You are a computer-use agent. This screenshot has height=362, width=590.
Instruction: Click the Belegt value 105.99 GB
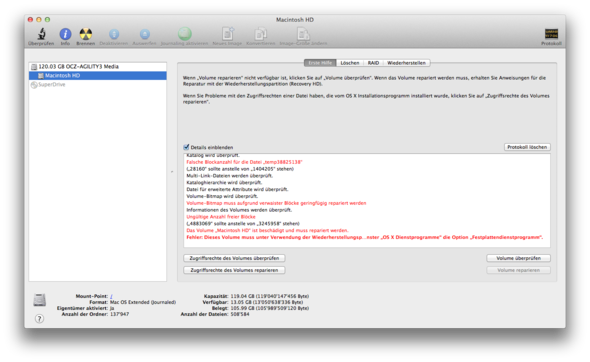[269, 308]
